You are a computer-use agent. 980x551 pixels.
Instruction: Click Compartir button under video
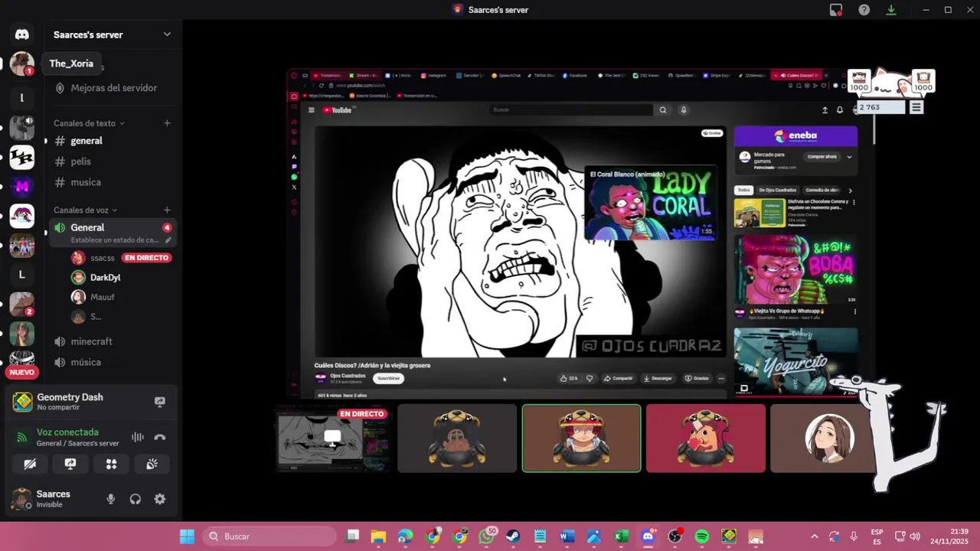coord(619,378)
